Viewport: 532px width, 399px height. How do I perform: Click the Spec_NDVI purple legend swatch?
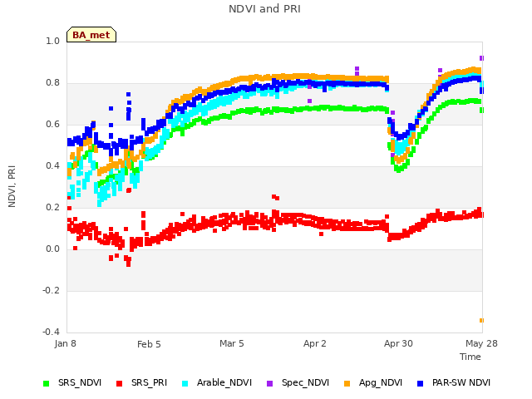(x=269, y=383)
